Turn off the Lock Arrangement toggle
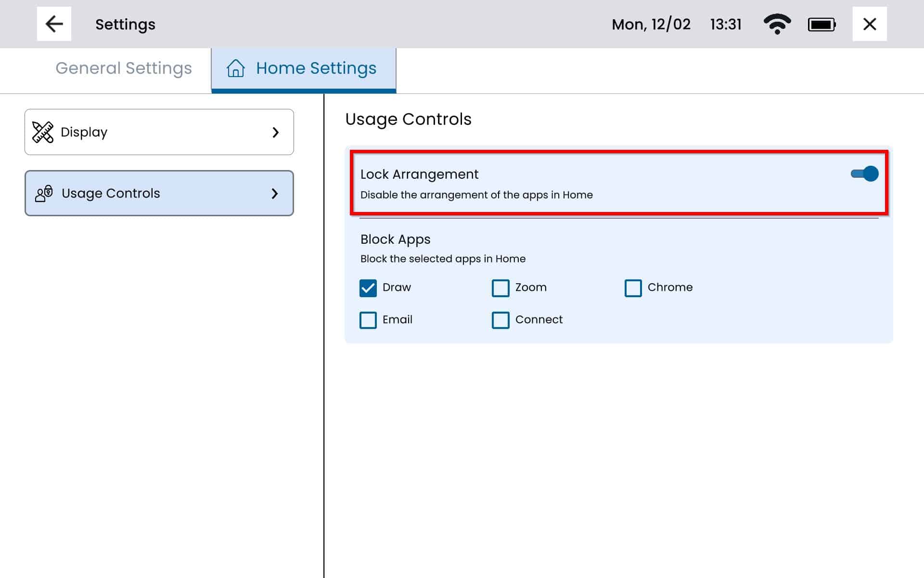 [864, 174]
